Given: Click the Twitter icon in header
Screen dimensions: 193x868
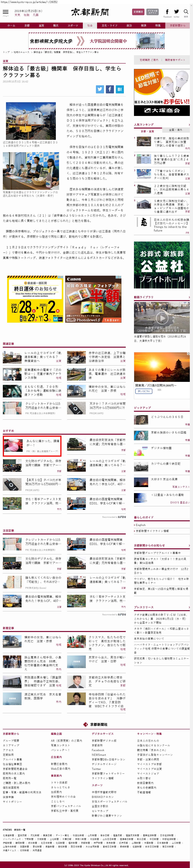Looking at the screenshot, I should [177, 12].
